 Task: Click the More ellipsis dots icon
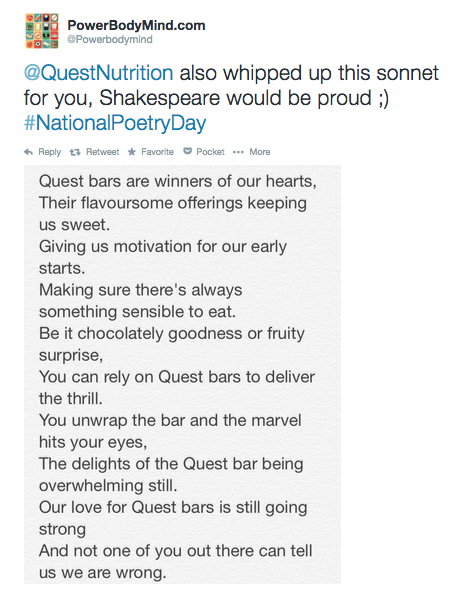238,152
